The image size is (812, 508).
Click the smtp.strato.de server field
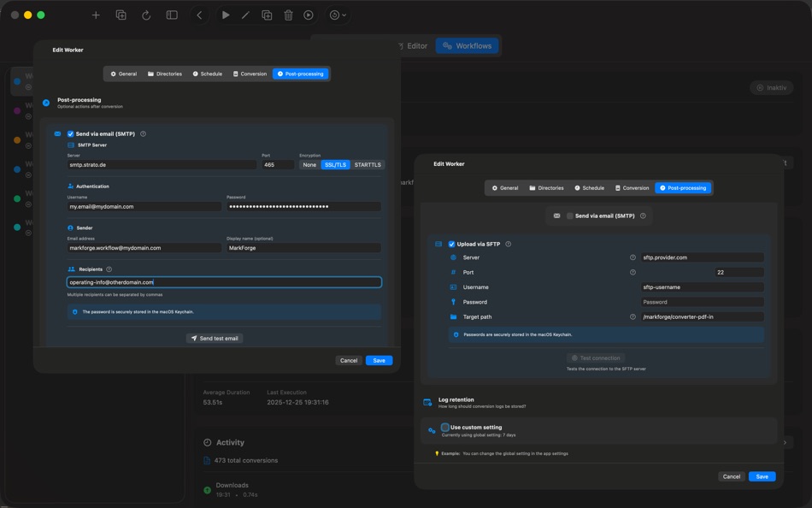point(162,165)
